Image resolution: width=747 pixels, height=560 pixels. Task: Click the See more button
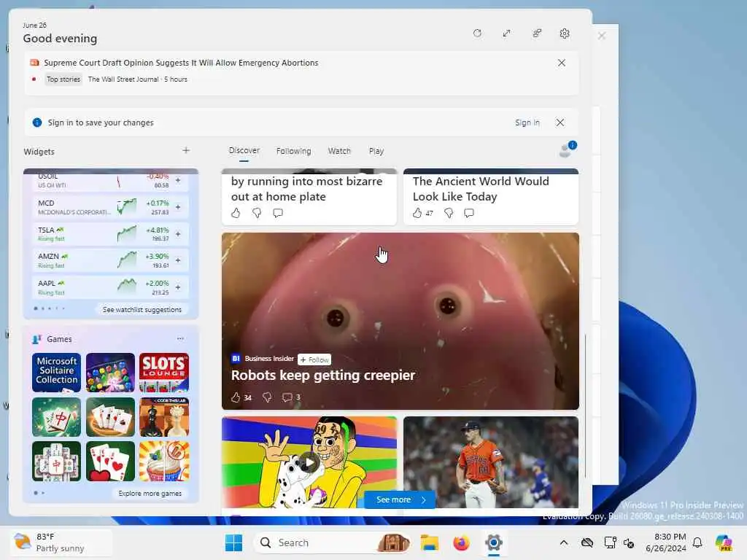point(400,499)
